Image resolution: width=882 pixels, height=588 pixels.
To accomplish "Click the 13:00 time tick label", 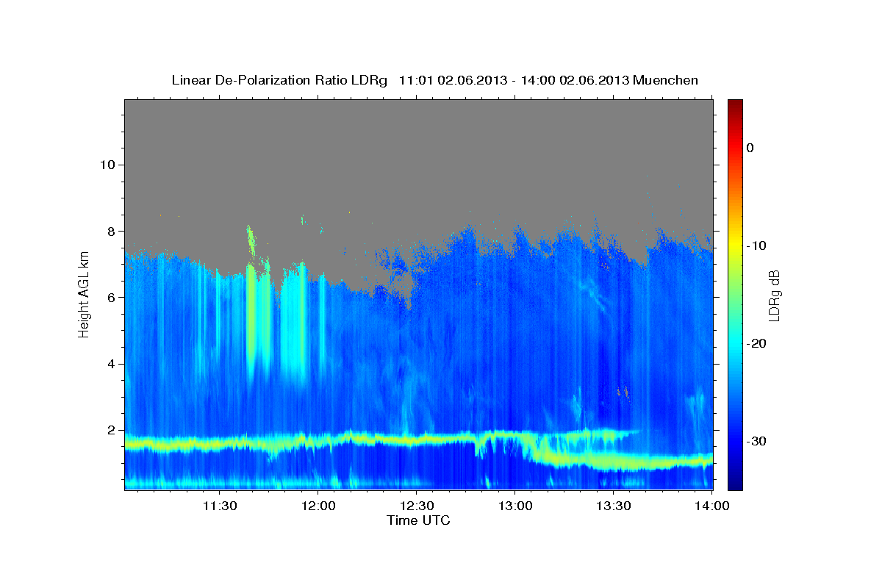I will tap(514, 506).
